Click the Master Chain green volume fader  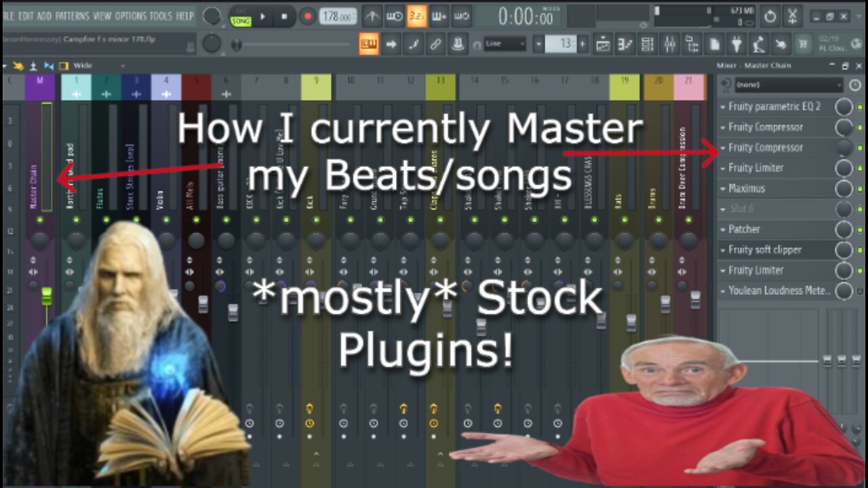click(x=46, y=296)
